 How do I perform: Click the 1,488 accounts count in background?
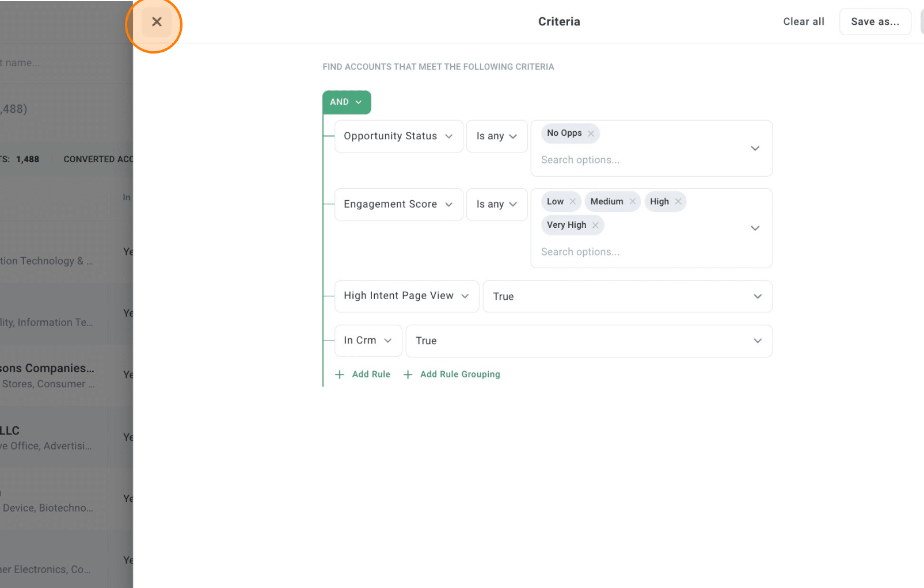(28, 159)
